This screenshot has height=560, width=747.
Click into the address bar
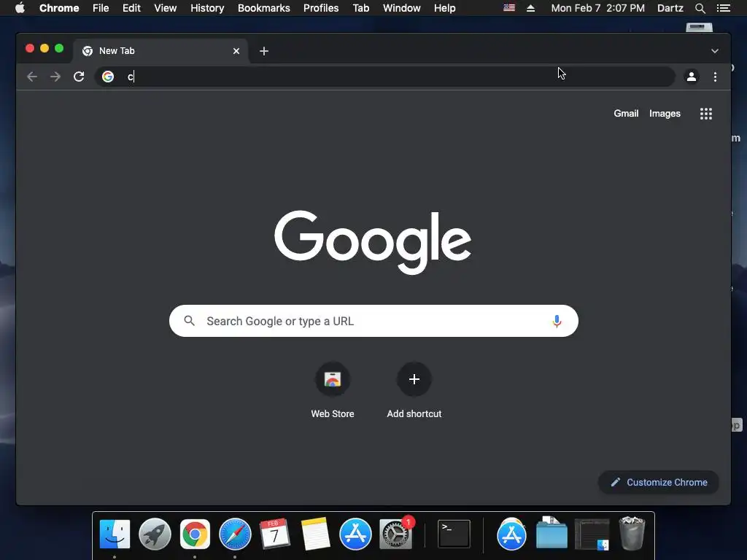pyautogui.click(x=385, y=77)
